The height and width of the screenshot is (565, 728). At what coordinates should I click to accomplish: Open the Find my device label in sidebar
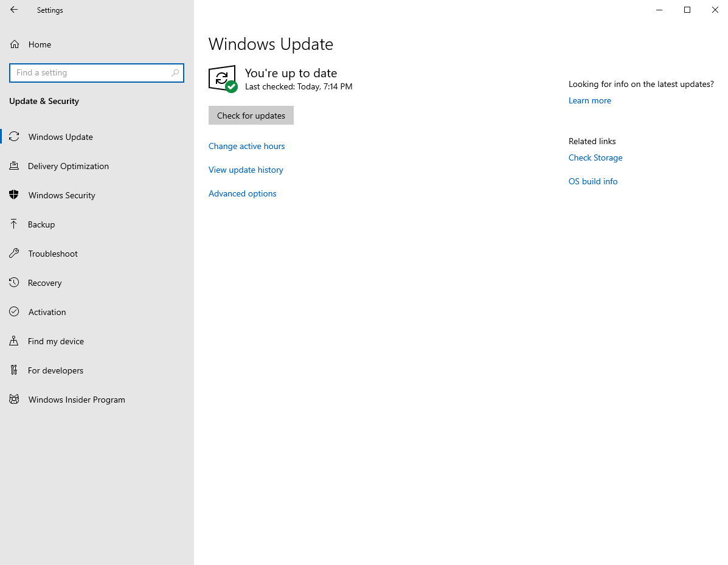tap(56, 341)
